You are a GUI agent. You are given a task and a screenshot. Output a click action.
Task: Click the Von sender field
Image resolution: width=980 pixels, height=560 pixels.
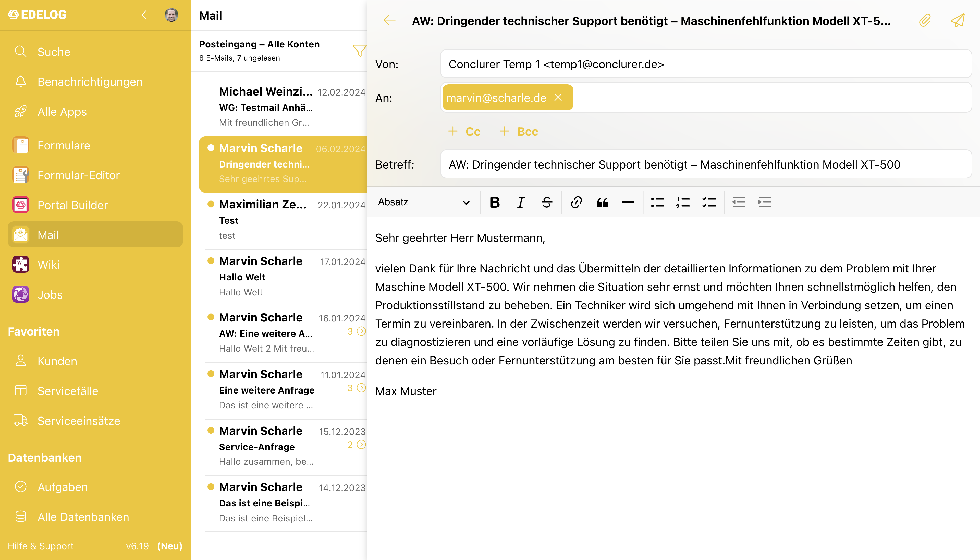point(706,64)
